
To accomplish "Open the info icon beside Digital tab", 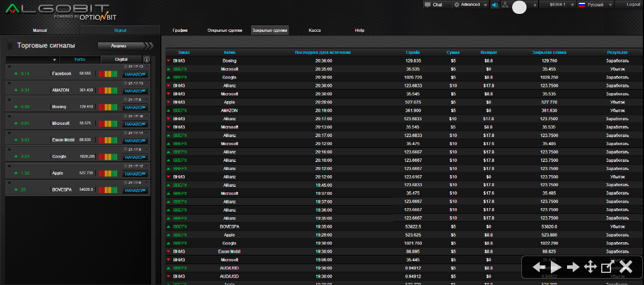I will tap(146, 60).
